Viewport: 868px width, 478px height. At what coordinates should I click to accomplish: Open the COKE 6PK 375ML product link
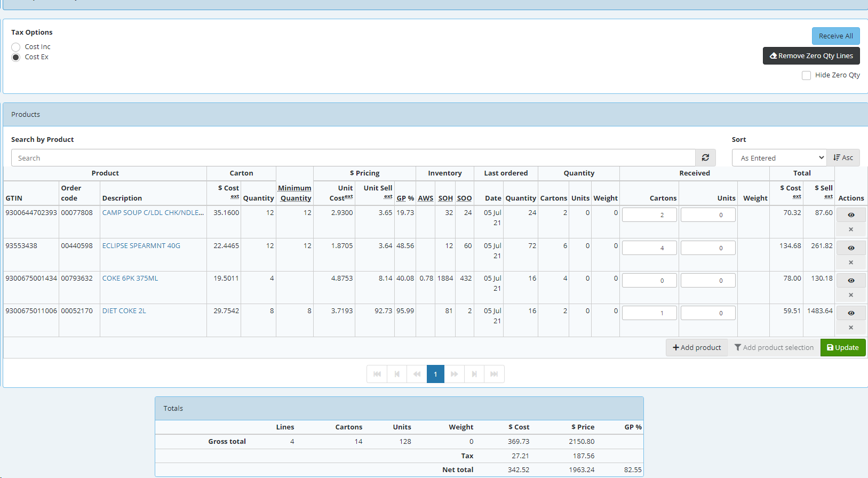[x=130, y=278]
